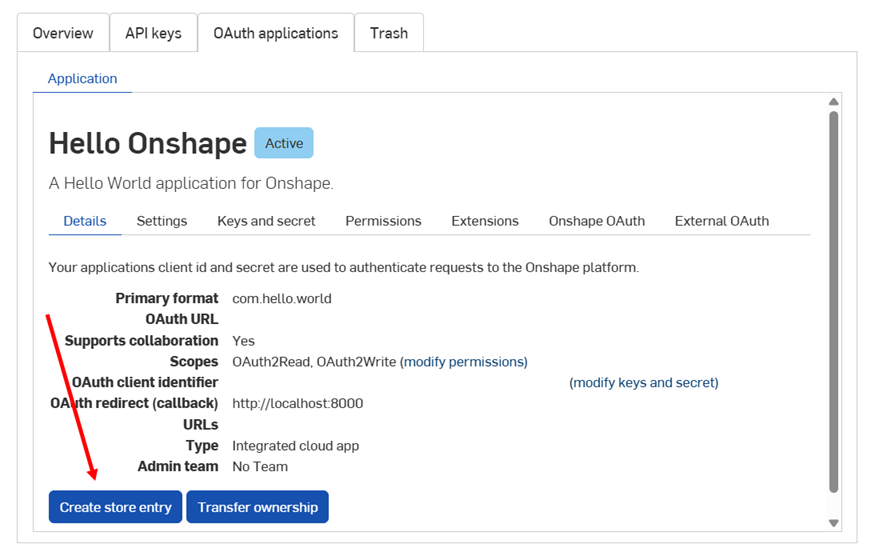Image resolution: width=871 pixels, height=560 pixels.
Task: Click the OAuth client identifier label
Action: [145, 383]
